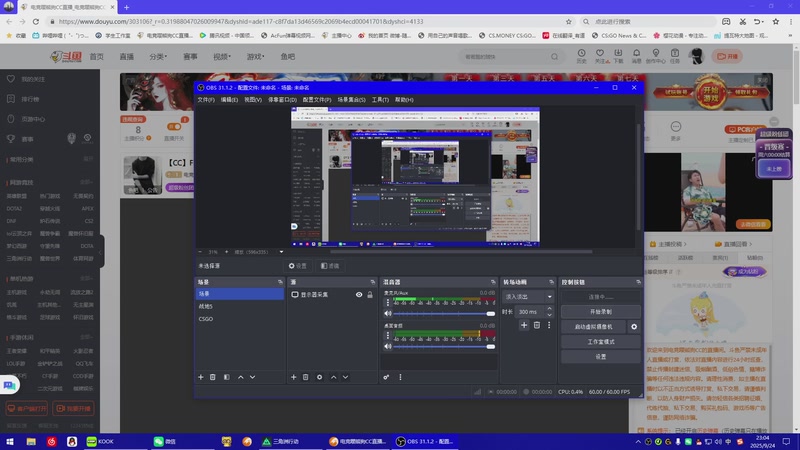Add transition with plus icon in 转场动画 panel

pyautogui.click(x=524, y=325)
